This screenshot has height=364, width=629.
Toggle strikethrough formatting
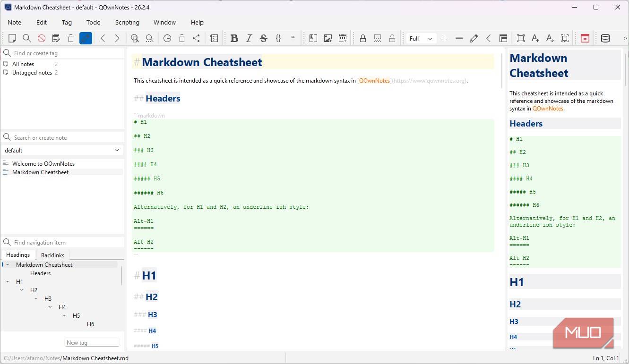pos(264,38)
